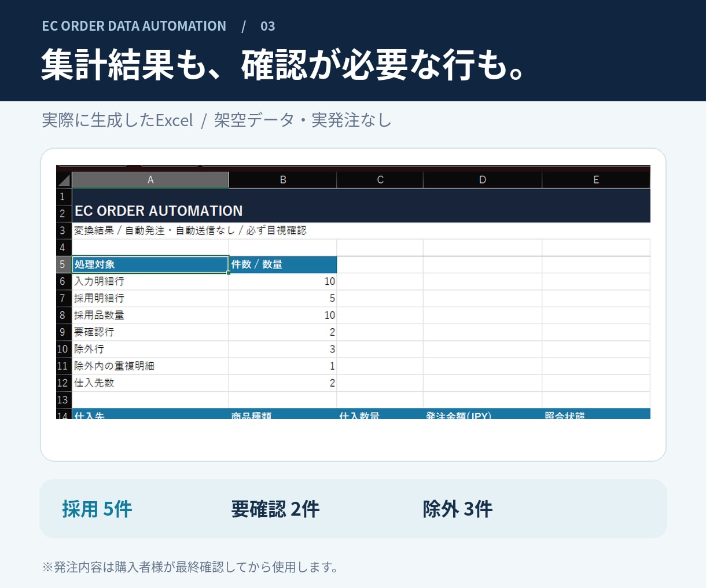Viewport: 706px width, 588px height.
Task: Select the ※発注内容 footnote text
Action: [x=190, y=567]
